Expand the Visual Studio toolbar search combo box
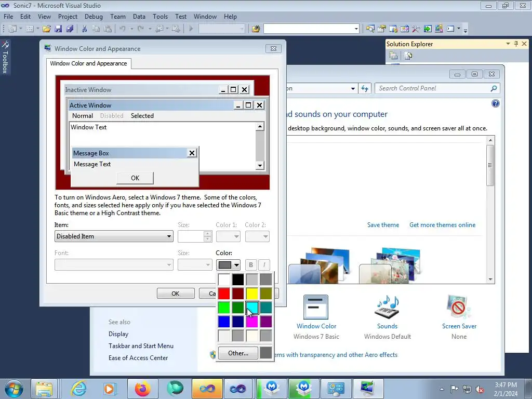This screenshot has height=399, width=532. (356, 29)
